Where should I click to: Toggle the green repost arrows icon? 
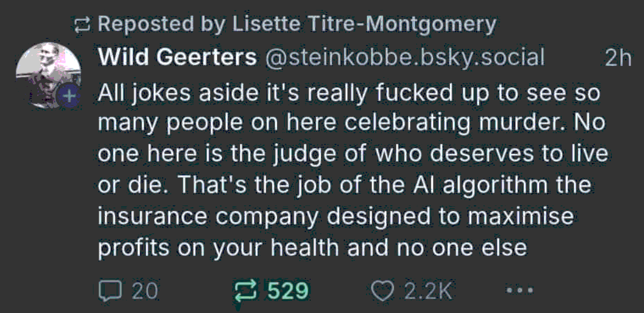click(x=245, y=290)
